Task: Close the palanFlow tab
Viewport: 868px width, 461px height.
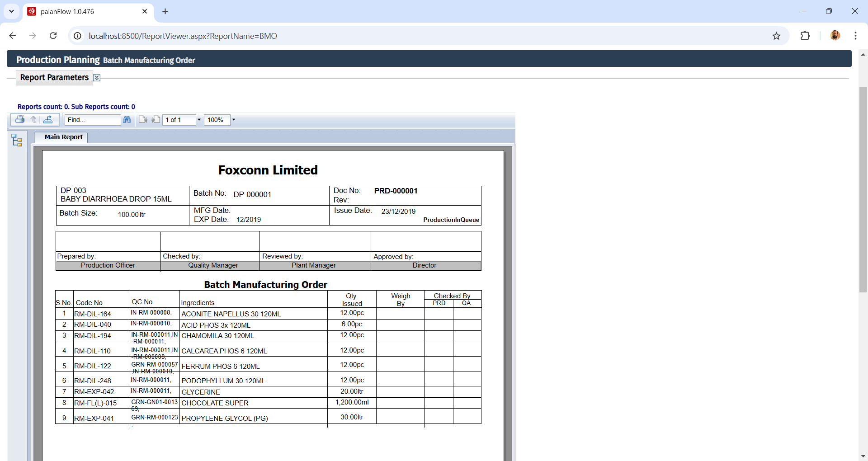Action: (145, 11)
